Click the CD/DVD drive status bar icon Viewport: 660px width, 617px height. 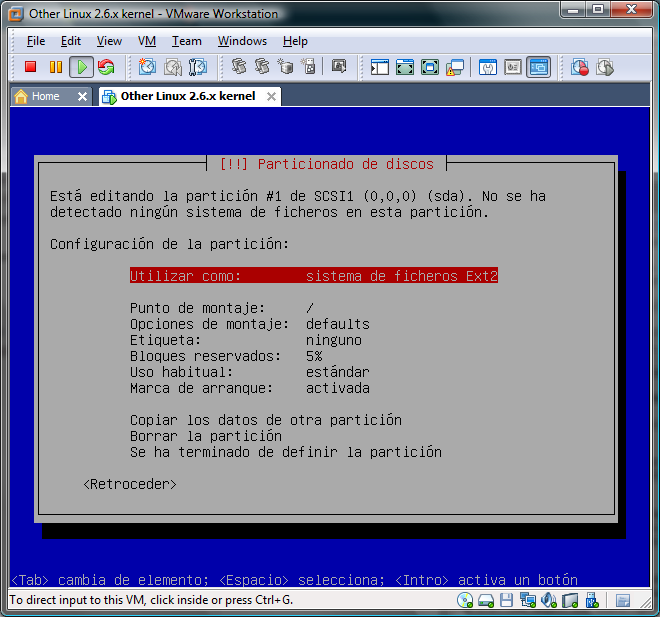465,600
